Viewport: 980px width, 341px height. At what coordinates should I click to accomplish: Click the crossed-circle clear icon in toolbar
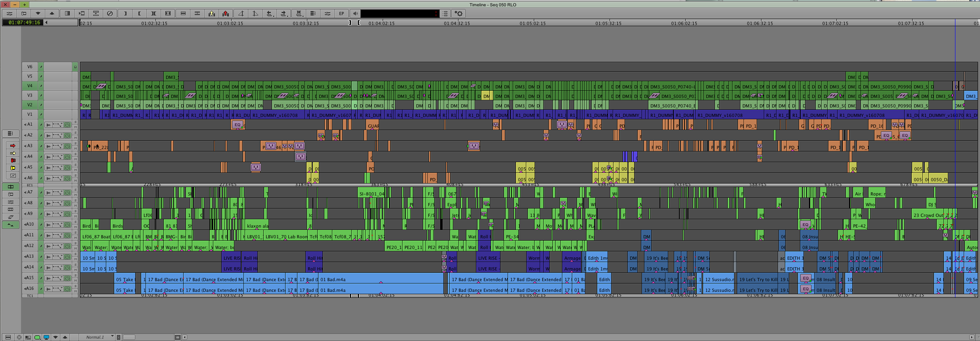[110, 13]
